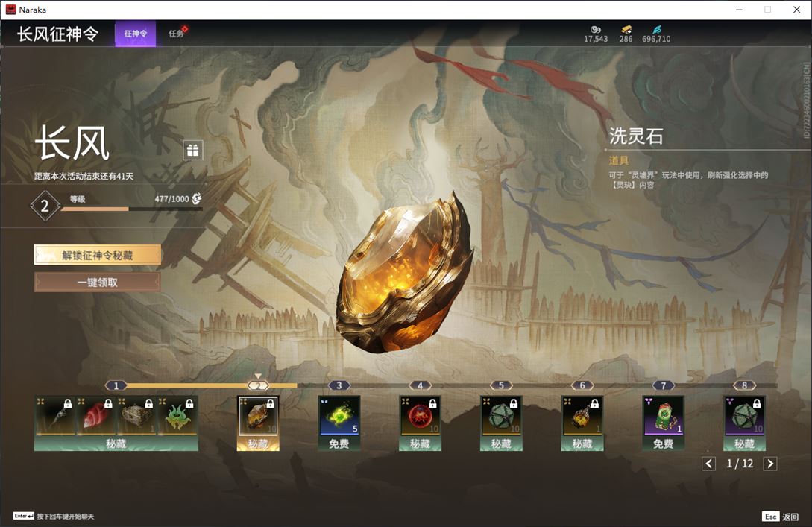Click the 286 currency amount
Screen dimensions: 812x527
click(626, 39)
